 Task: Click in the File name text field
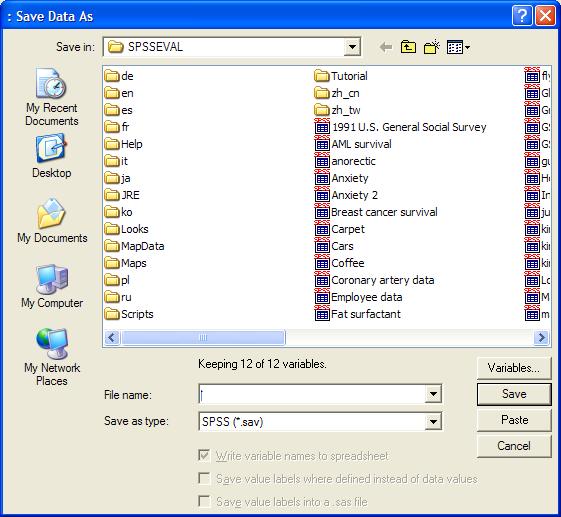coord(312,394)
